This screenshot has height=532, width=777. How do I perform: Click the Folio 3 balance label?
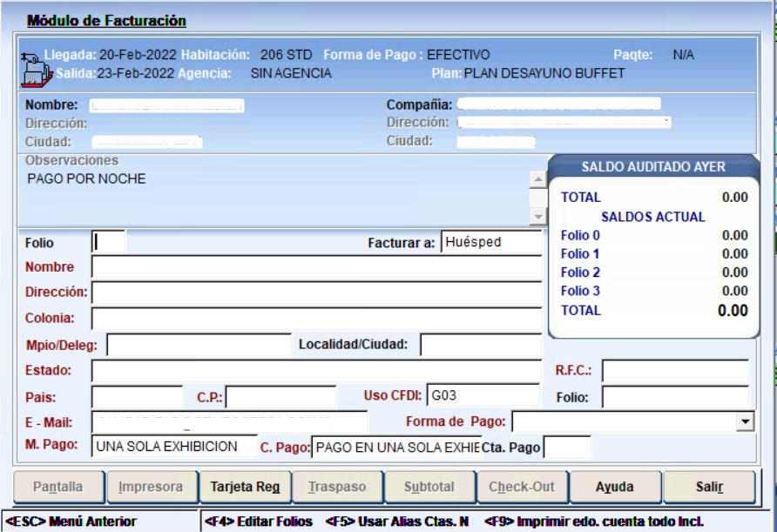(x=580, y=291)
